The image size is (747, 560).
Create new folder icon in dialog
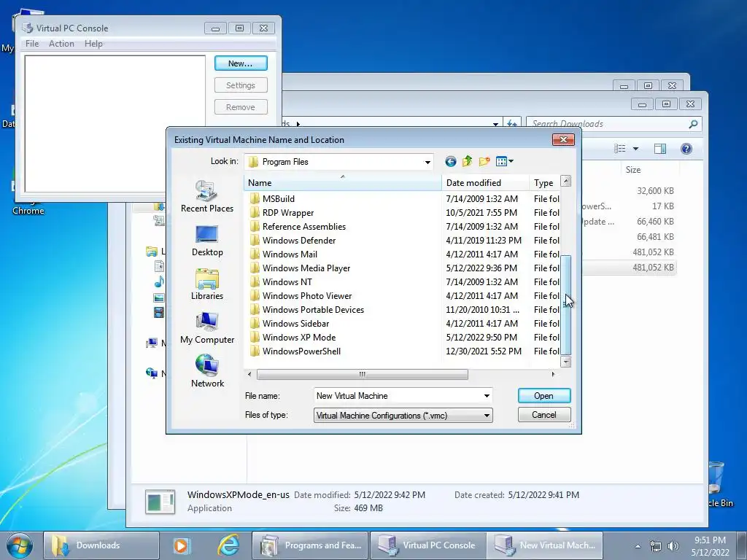484,161
